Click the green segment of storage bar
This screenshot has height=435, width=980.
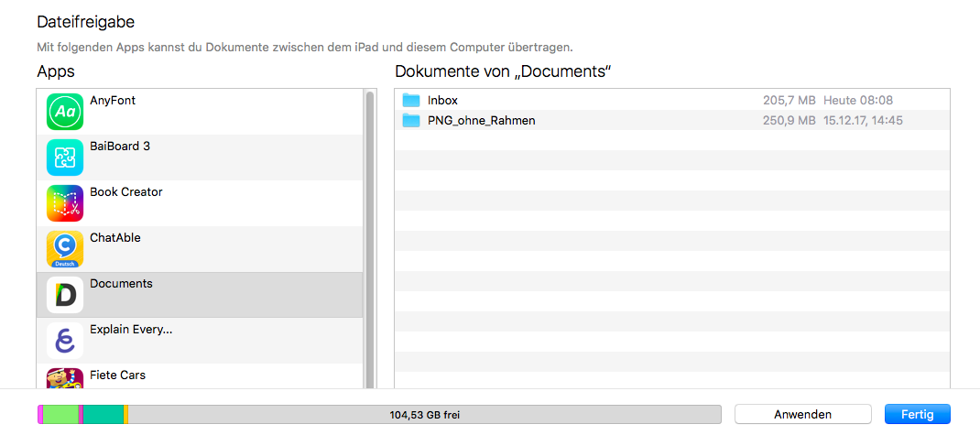pyautogui.click(x=60, y=415)
